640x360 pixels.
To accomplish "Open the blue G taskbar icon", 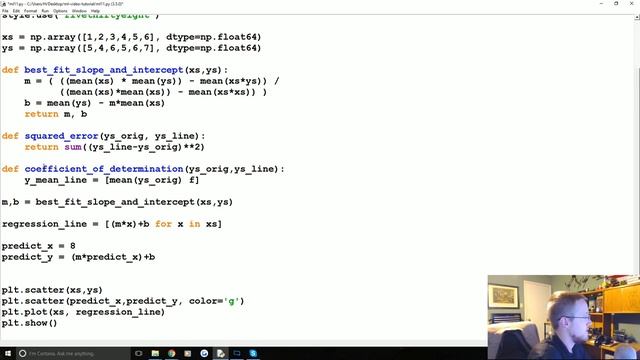I will click(x=204, y=353).
